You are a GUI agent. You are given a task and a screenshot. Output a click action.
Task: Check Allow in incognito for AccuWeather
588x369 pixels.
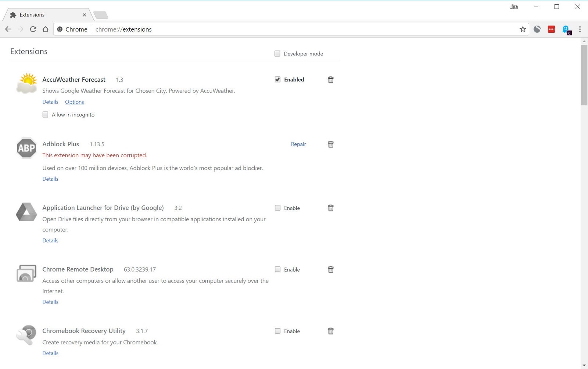pos(45,115)
